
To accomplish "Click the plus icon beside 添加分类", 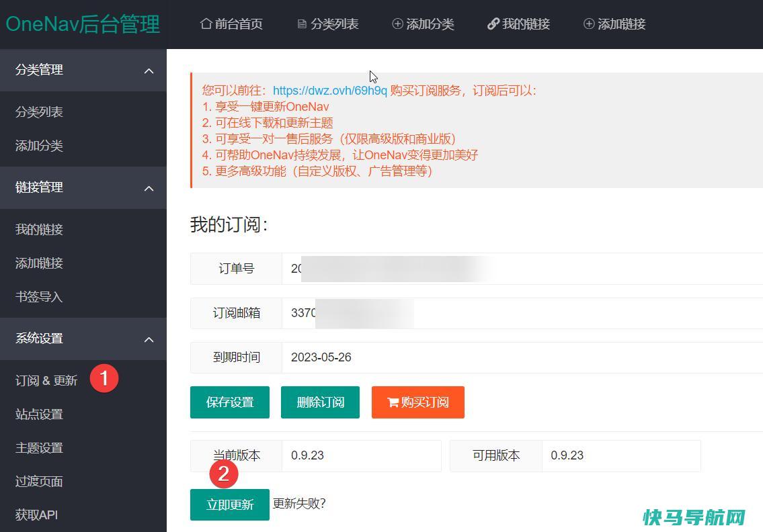I will (397, 24).
